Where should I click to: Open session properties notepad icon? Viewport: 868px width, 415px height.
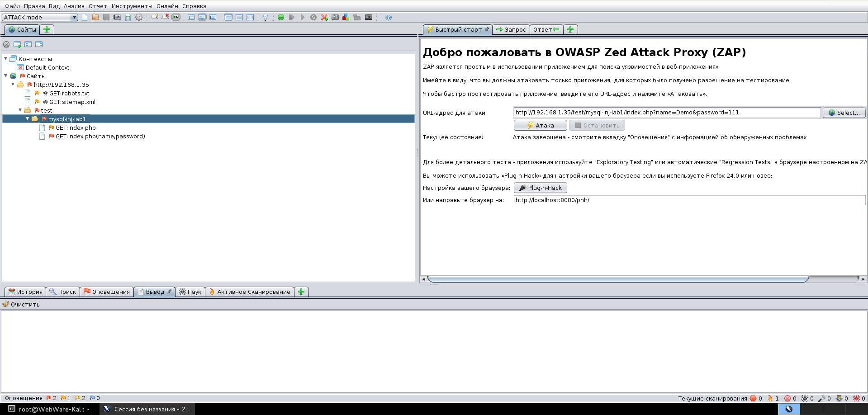coord(128,17)
